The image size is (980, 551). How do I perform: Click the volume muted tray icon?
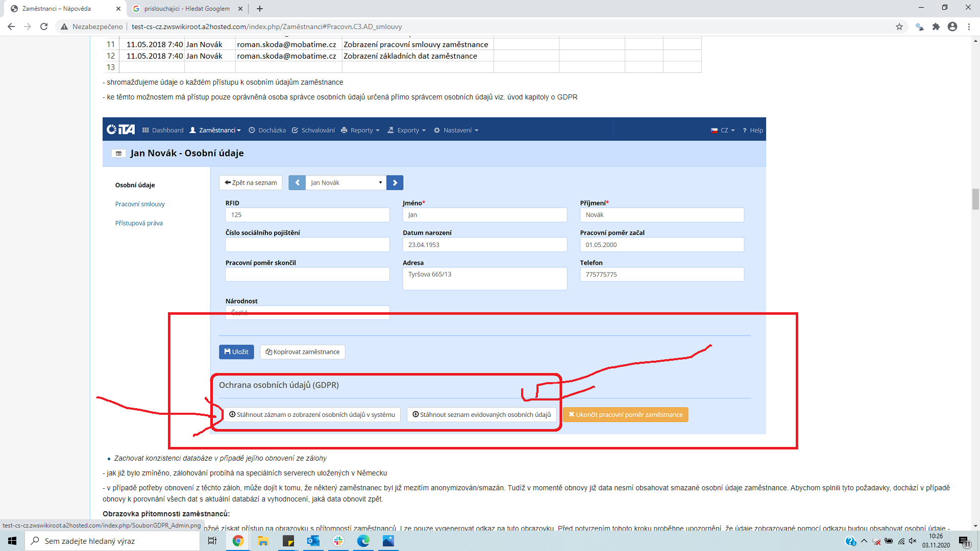[913, 541]
